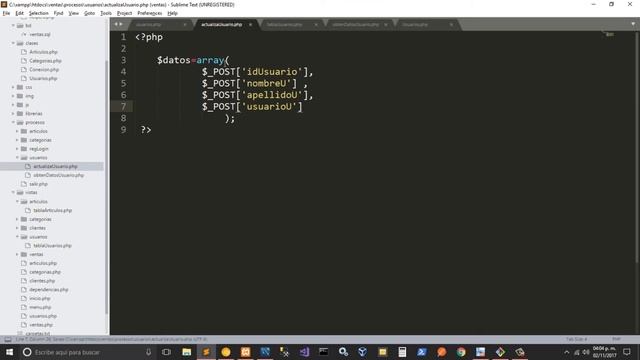Expand the clientes folder under vistas
Screen dimensions: 640x360
[x=17, y=228]
